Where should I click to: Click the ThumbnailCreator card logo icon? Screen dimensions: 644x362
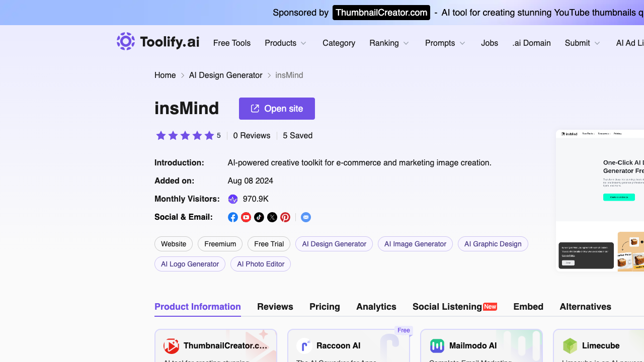click(x=172, y=346)
